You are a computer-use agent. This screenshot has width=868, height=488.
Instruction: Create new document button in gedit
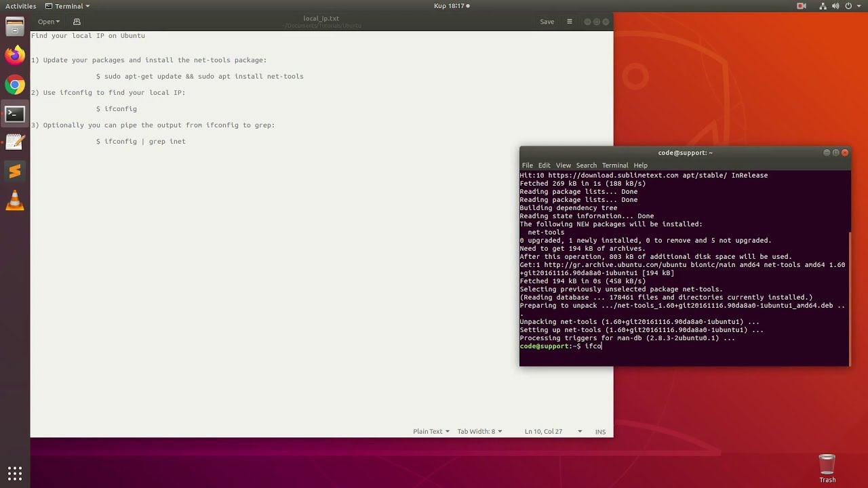click(77, 22)
